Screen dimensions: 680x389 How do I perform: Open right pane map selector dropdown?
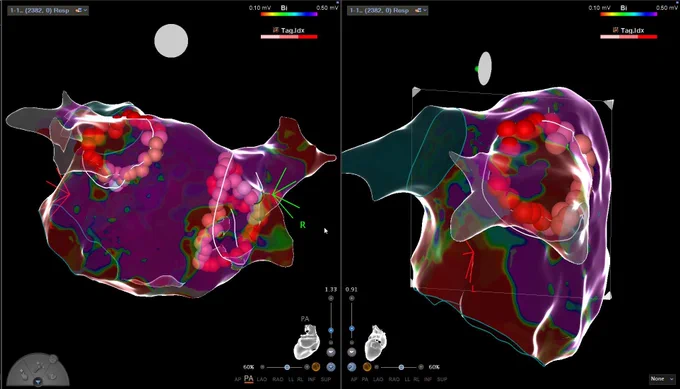pyautogui.click(x=388, y=10)
